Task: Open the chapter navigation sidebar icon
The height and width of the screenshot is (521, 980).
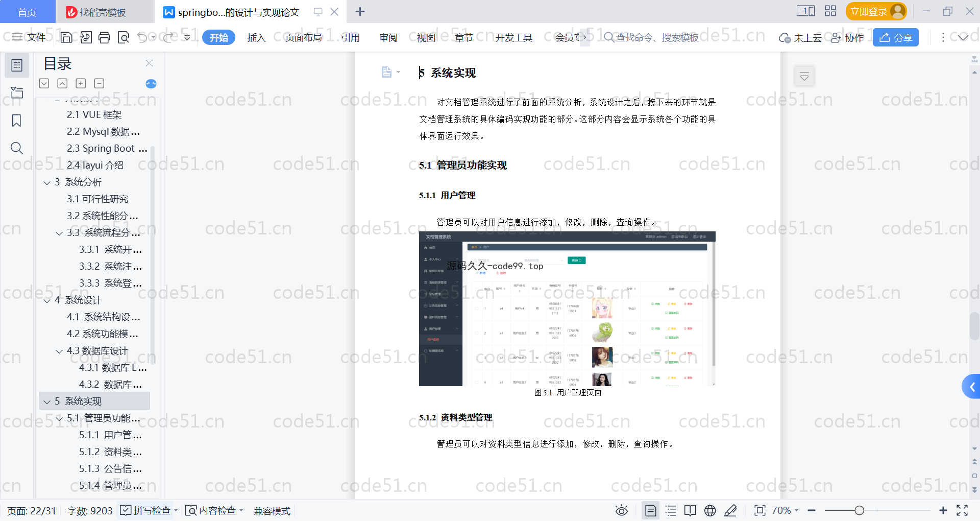Action: coord(17,92)
